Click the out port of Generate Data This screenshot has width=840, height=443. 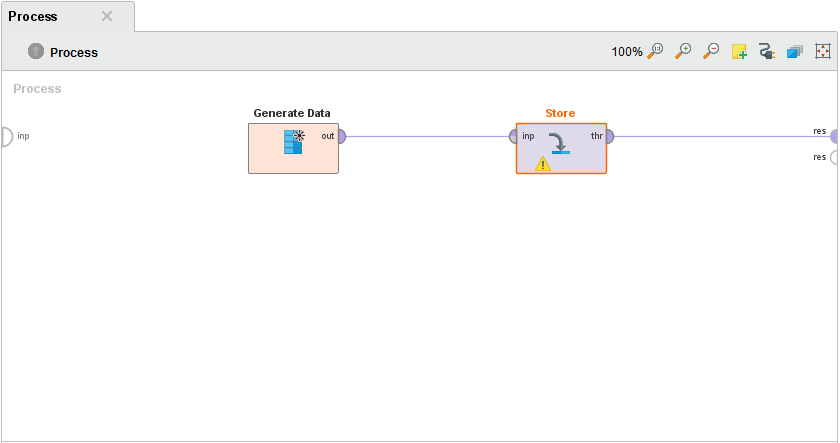341,136
